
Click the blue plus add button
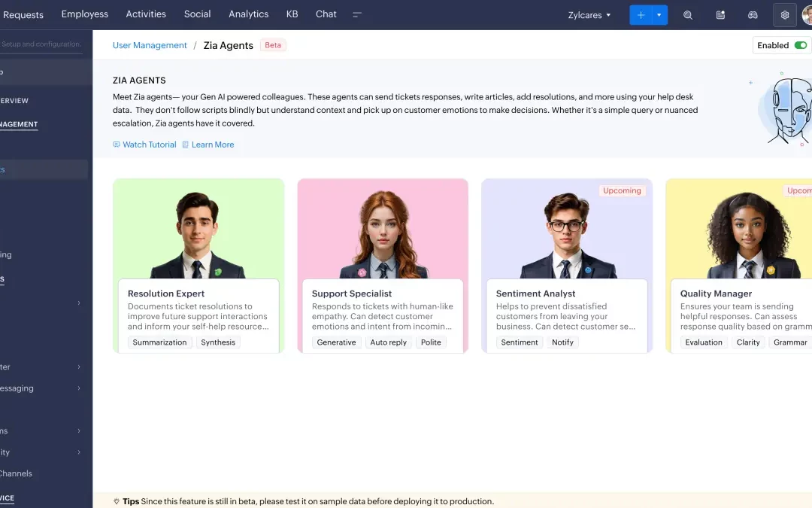(x=641, y=15)
